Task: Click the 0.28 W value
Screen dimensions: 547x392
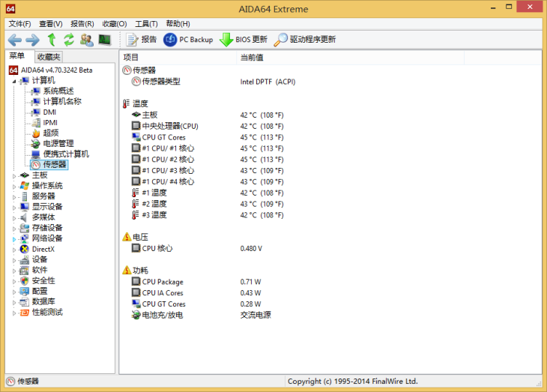Action: [x=250, y=304]
